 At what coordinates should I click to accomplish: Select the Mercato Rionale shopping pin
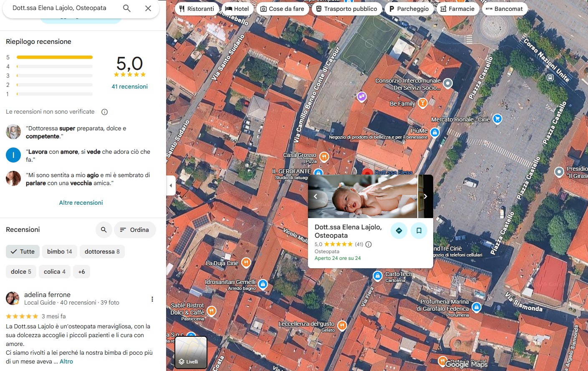(x=497, y=119)
